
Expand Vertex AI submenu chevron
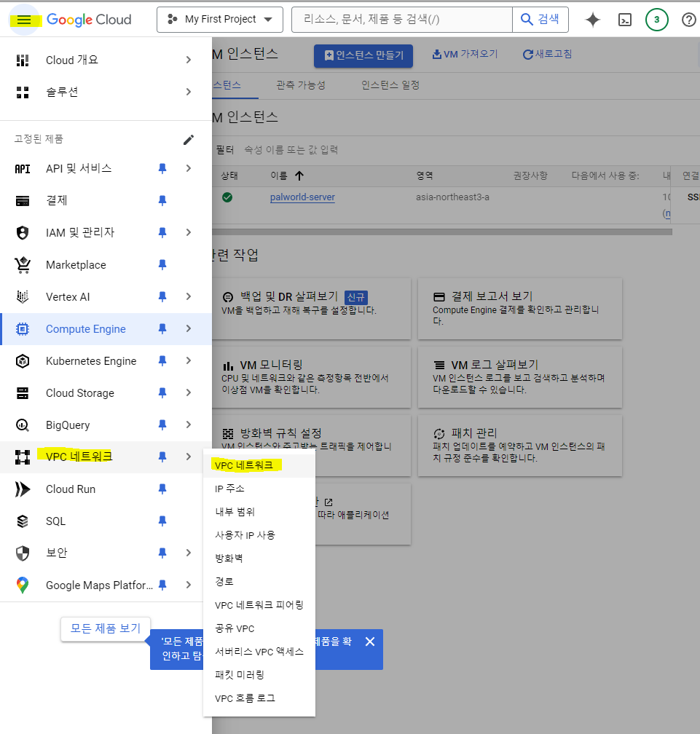point(188,296)
